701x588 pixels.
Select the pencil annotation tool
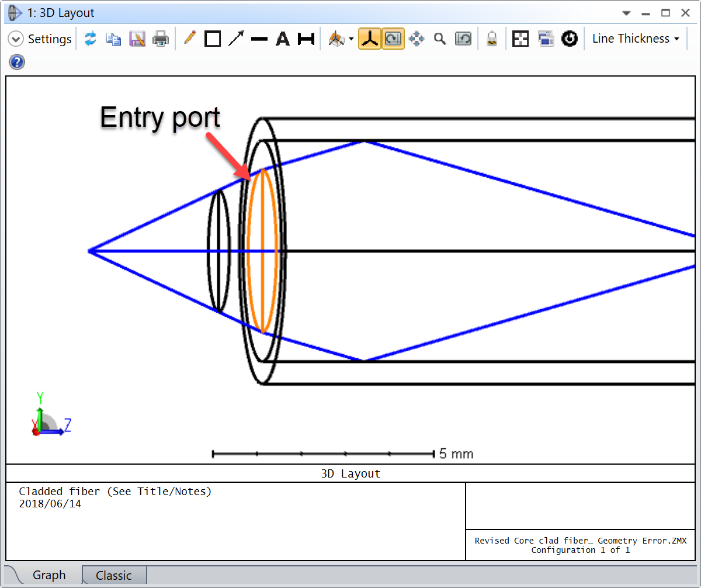click(189, 39)
